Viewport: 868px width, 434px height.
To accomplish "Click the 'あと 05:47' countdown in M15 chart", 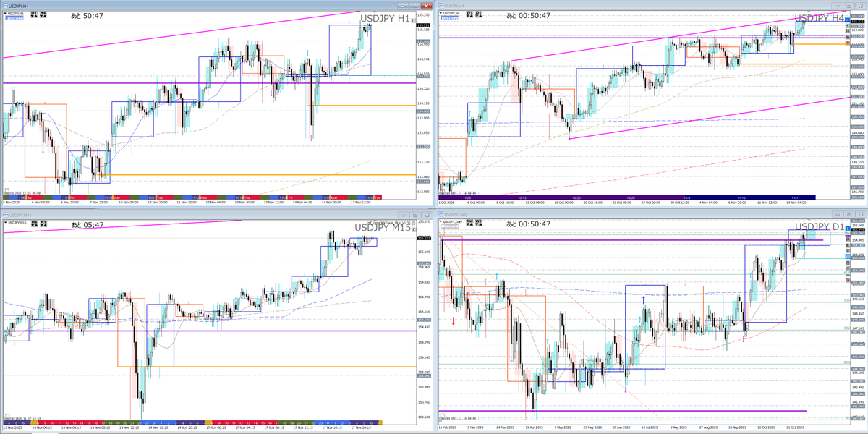I will coord(88,225).
